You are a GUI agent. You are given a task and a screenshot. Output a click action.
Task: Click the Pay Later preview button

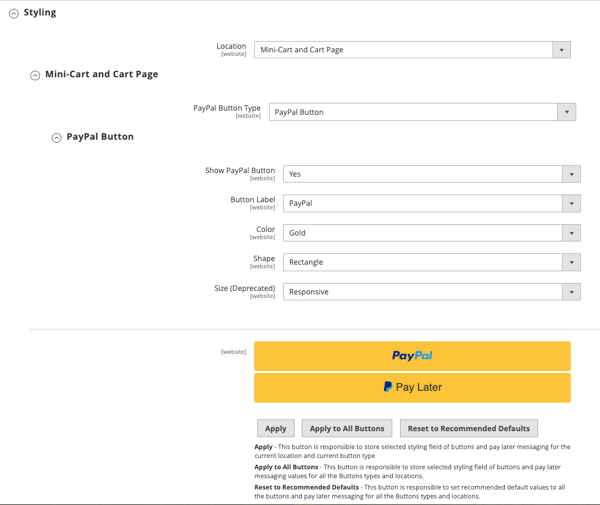pyautogui.click(x=412, y=388)
